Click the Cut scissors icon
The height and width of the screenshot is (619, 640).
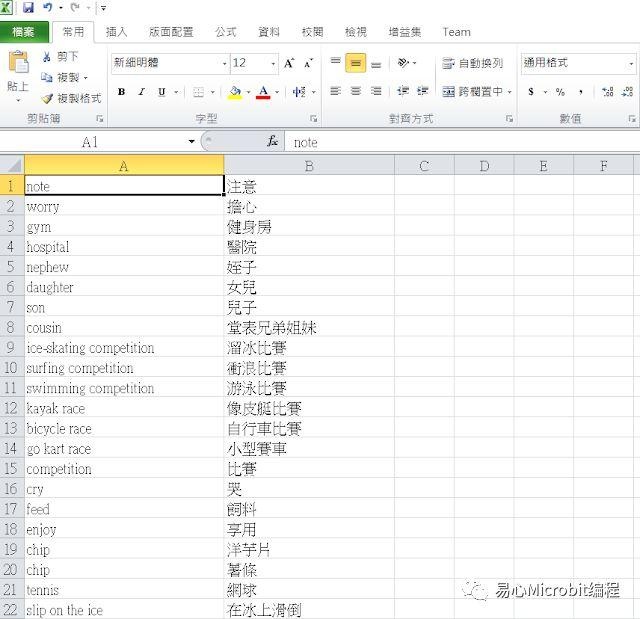coord(47,56)
